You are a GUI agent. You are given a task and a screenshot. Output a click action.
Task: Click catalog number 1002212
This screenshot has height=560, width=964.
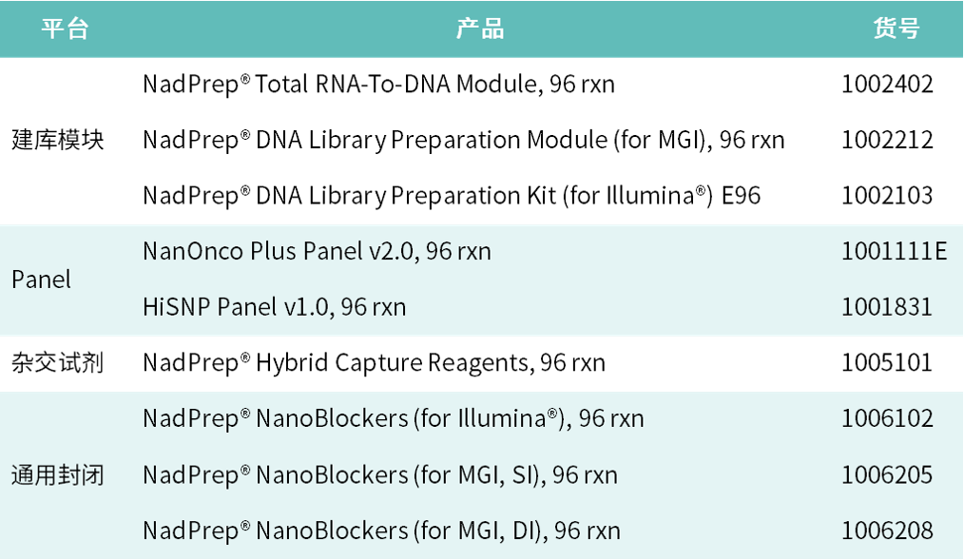[887, 141]
